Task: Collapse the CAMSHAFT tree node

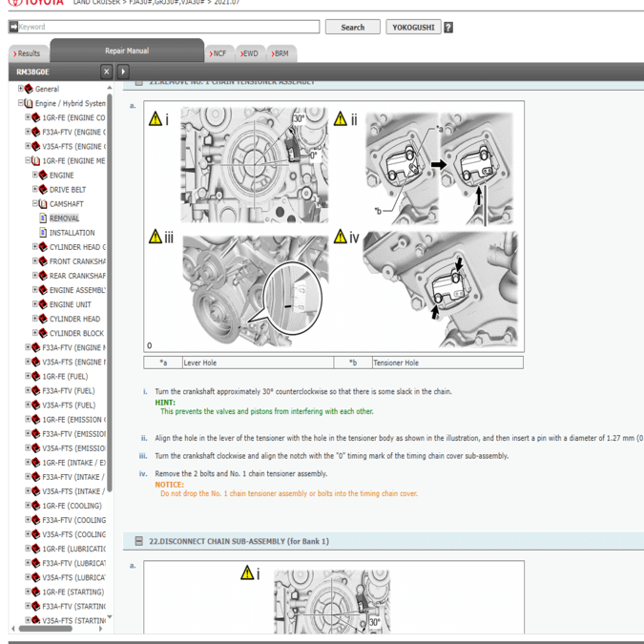Action: click(35, 204)
